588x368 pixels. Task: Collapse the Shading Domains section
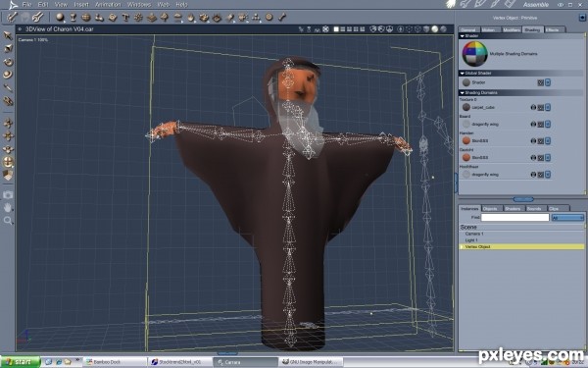(462, 93)
